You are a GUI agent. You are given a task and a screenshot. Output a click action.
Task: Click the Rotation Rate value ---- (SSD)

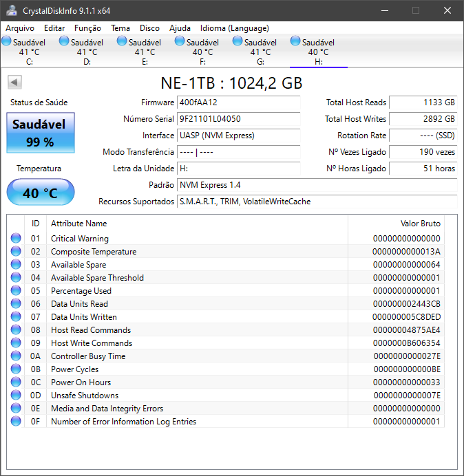423,136
